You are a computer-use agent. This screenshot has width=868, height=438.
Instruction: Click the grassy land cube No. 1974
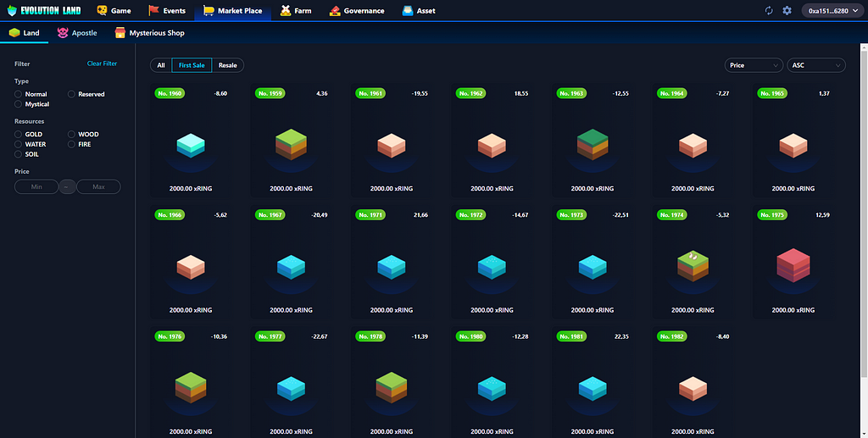(693, 266)
